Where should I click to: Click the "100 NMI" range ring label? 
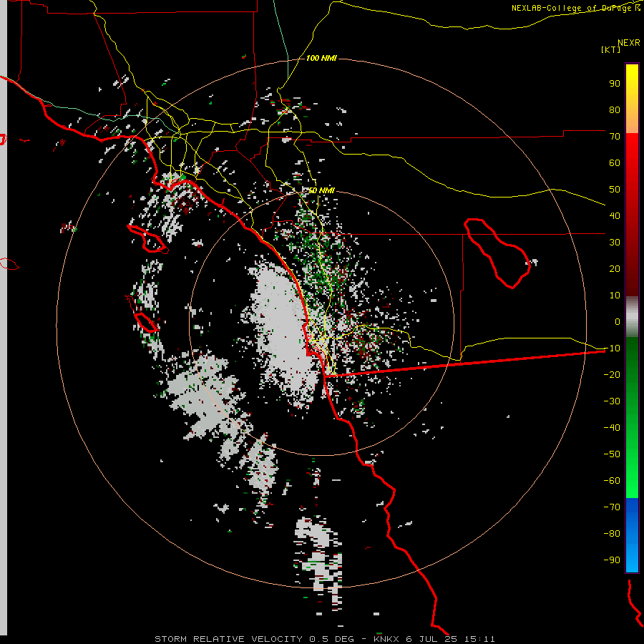[x=321, y=59]
